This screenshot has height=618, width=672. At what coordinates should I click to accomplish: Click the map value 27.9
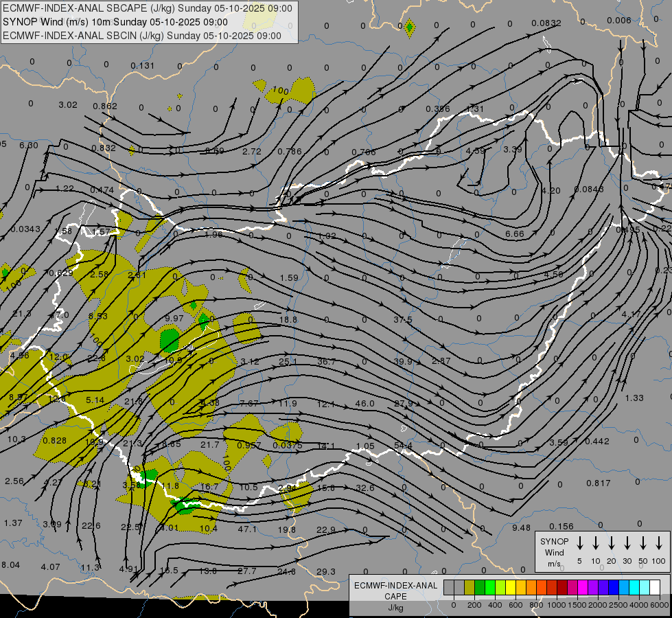point(404,404)
